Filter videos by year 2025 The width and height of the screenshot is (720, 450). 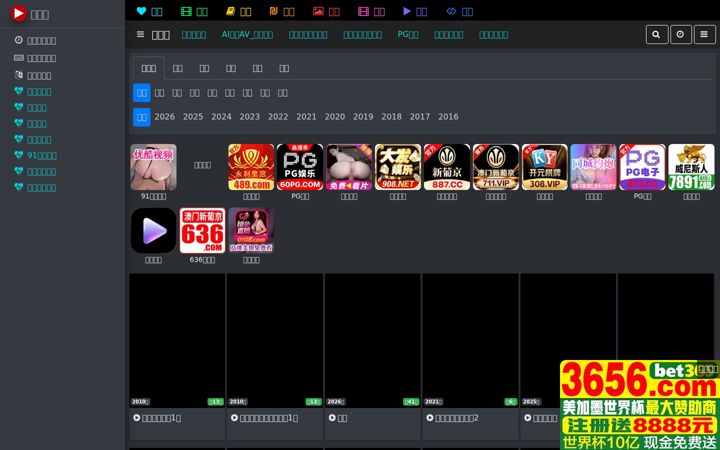tap(193, 117)
